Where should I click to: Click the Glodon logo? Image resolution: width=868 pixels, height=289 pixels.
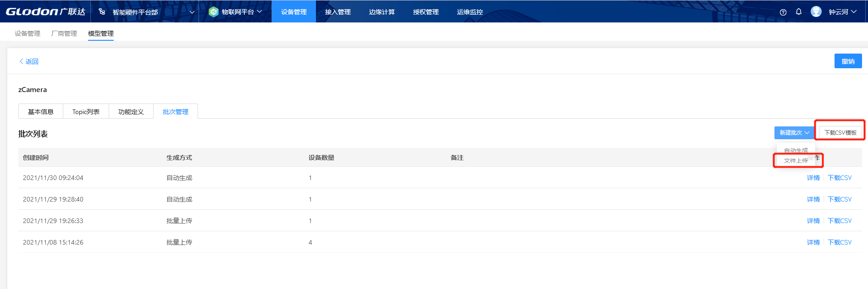(45, 11)
